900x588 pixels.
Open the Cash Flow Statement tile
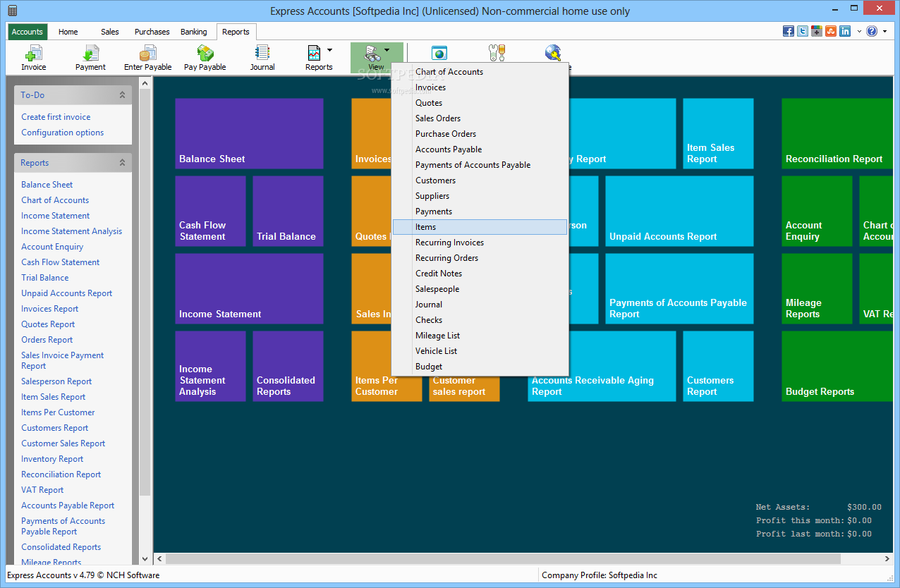pos(210,211)
